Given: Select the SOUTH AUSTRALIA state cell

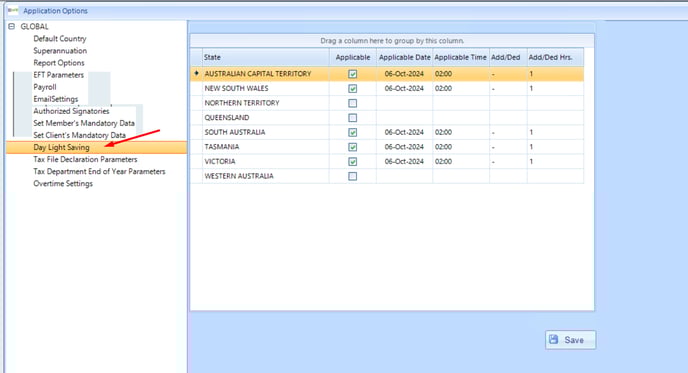Looking at the screenshot, I should click(265, 132).
